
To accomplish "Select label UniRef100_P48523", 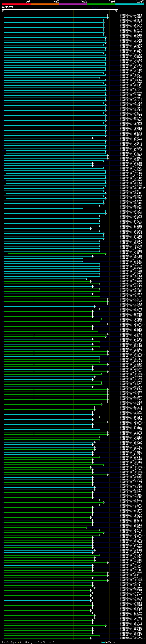I will pyautogui.click(x=131, y=168).
